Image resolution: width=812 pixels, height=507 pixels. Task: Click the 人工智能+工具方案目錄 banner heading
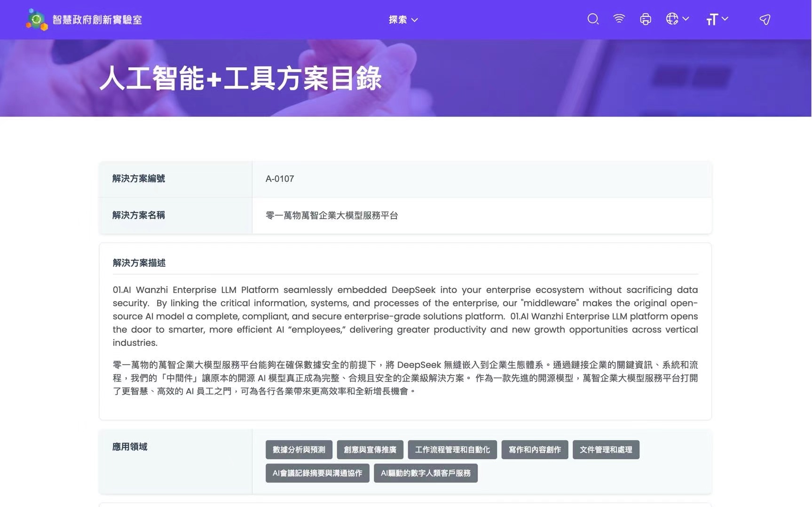pos(241,78)
